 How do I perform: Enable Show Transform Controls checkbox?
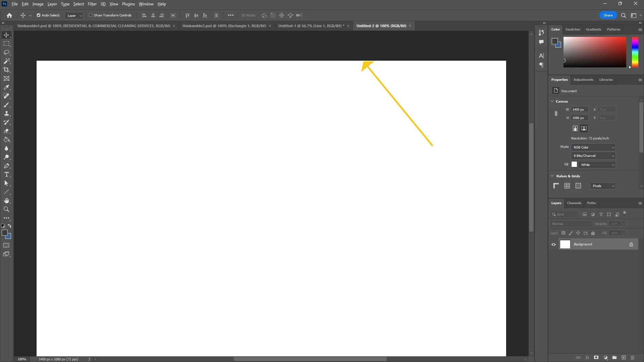pyautogui.click(x=91, y=15)
